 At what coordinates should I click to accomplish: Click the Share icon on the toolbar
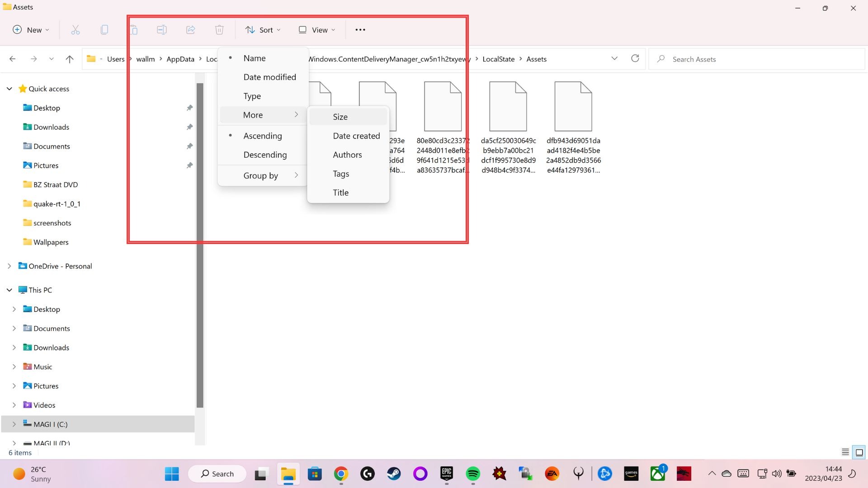coord(190,29)
